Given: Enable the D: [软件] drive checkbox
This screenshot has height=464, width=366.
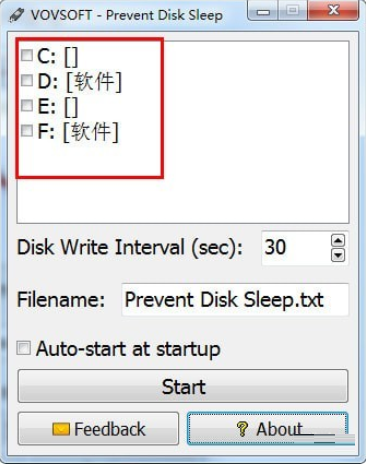Looking at the screenshot, I should click(x=27, y=80).
